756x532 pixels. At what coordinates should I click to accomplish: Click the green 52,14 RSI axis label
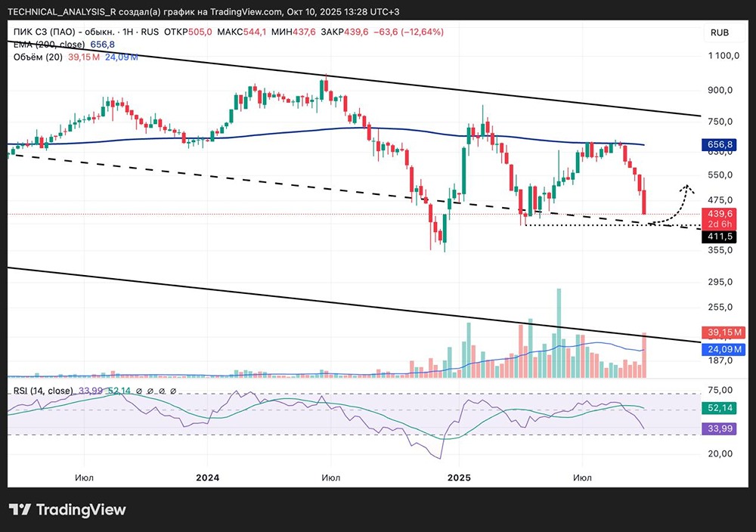tap(720, 408)
